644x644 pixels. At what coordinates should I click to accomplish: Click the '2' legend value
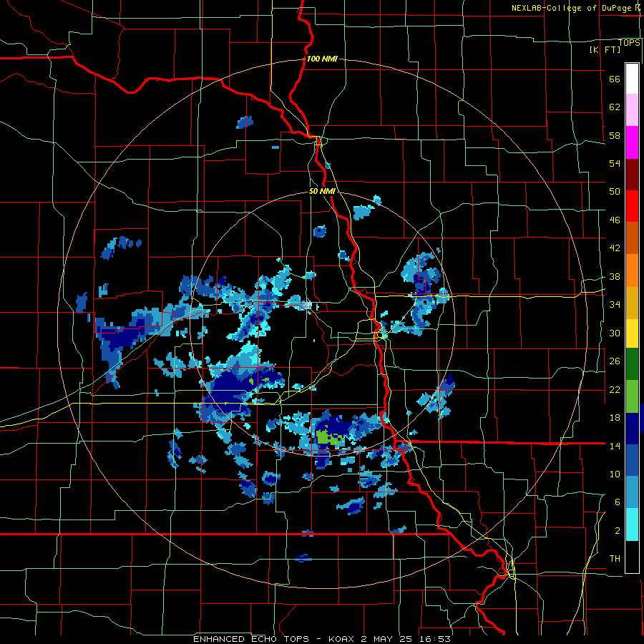pyautogui.click(x=618, y=531)
